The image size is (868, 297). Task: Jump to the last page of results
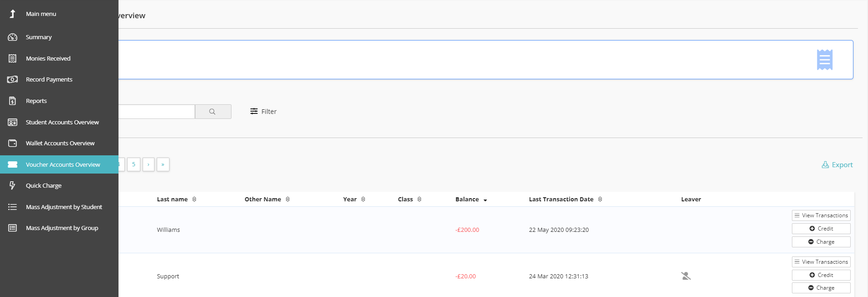pos(163,164)
